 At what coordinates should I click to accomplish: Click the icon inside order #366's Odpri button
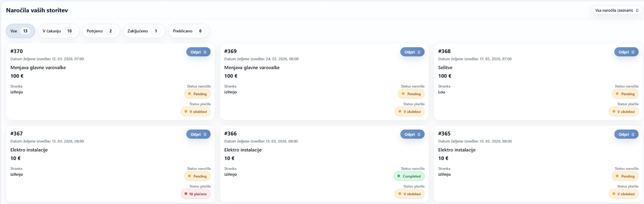(419, 134)
